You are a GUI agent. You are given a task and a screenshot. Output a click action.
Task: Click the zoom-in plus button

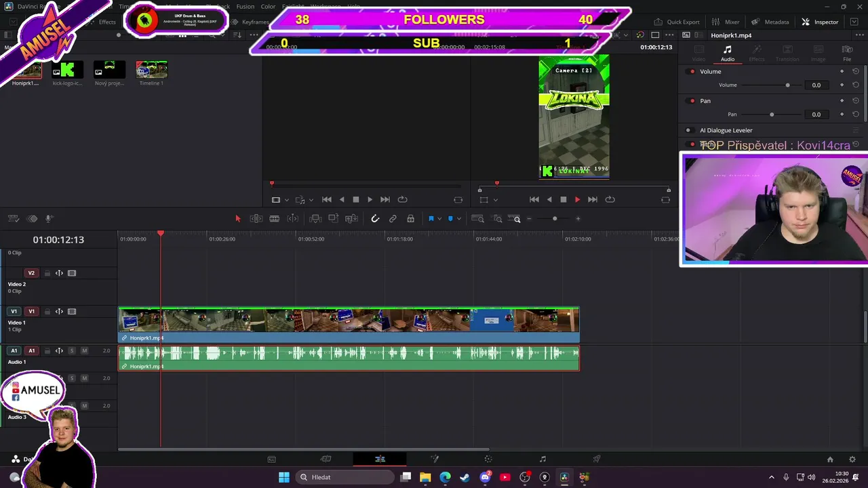[x=578, y=218]
